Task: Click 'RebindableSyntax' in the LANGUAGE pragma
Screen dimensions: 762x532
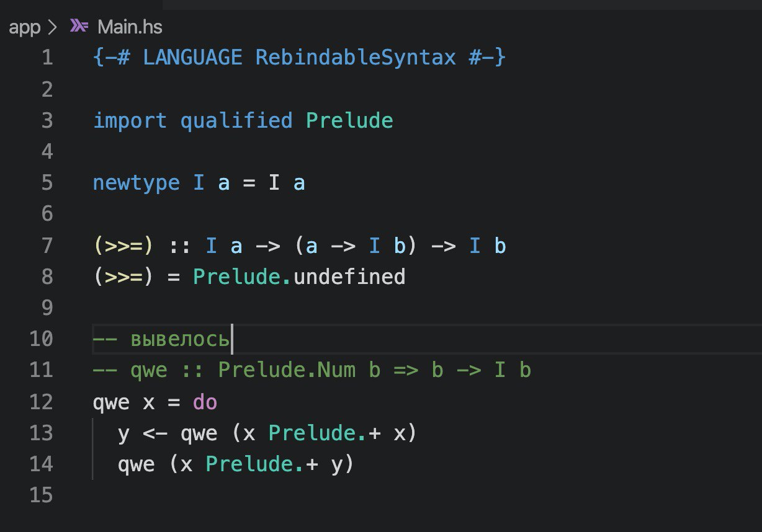Action: click(354, 58)
